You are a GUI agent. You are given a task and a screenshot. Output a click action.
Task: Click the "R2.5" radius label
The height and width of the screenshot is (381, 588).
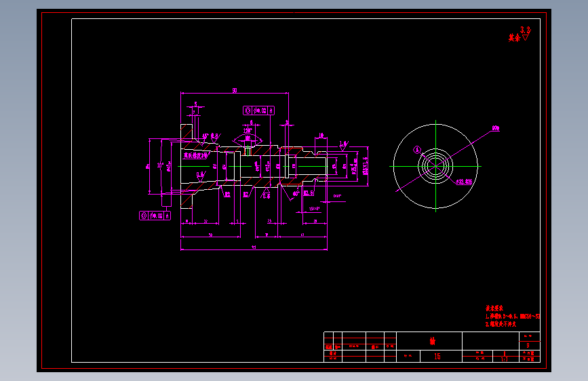tap(309, 193)
